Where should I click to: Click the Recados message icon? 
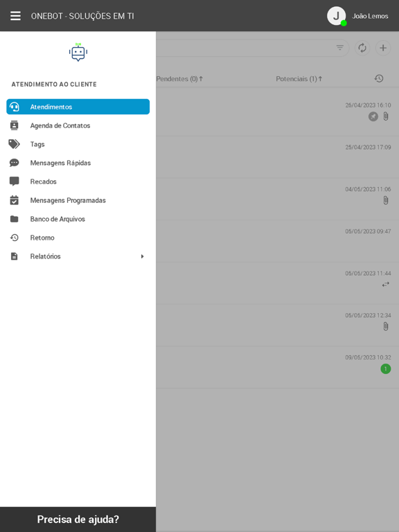[15, 181]
